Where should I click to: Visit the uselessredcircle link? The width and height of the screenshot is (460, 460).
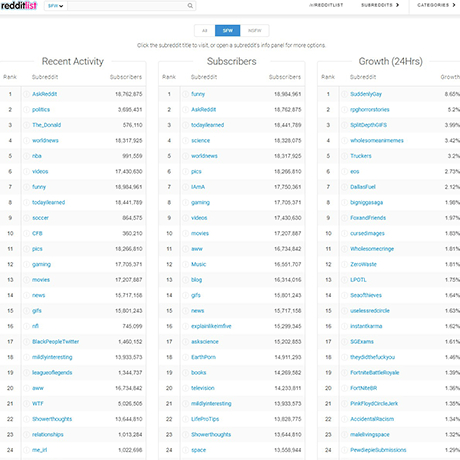click(x=370, y=311)
